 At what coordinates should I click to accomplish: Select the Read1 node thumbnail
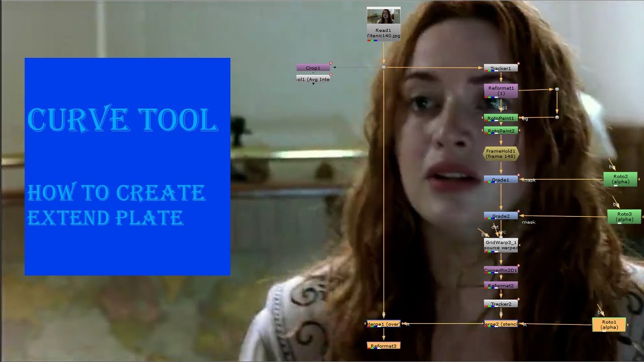(x=383, y=16)
